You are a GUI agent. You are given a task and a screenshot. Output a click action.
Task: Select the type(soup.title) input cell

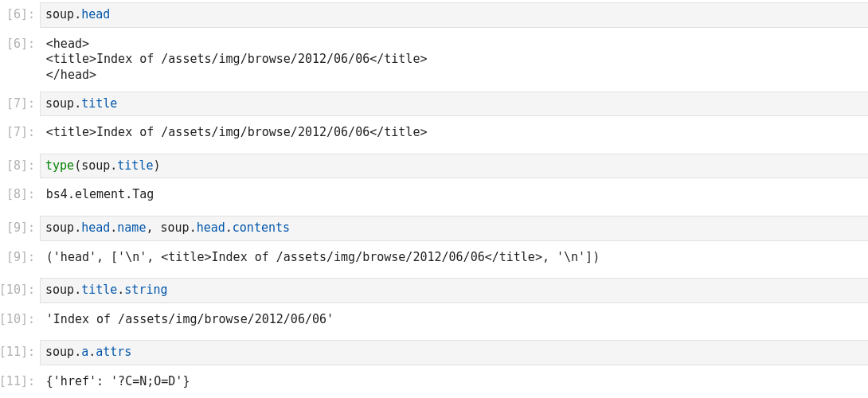point(454,166)
